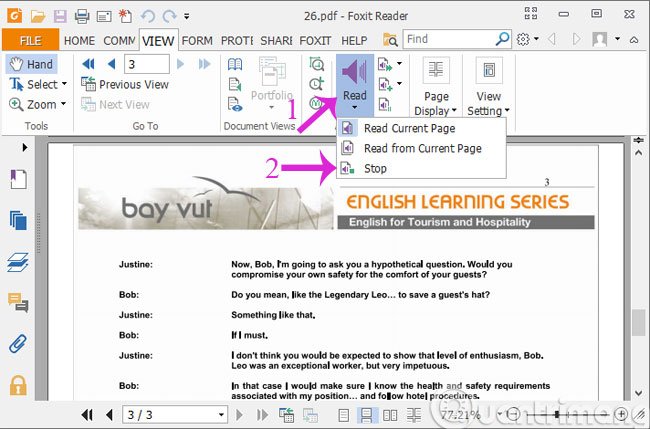Click the Print icon in quick toolbar

pyautogui.click(x=82, y=17)
